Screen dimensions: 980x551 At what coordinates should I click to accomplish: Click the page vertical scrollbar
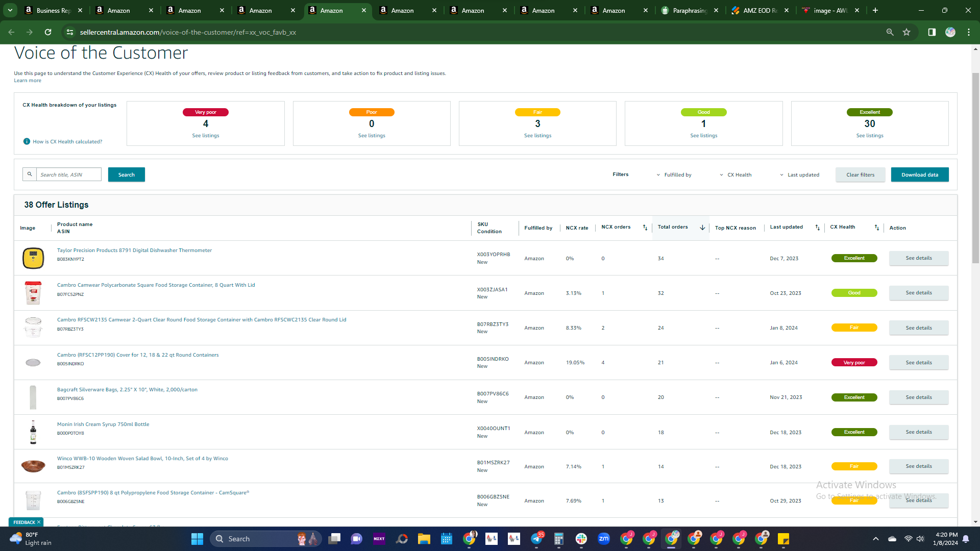point(975,168)
